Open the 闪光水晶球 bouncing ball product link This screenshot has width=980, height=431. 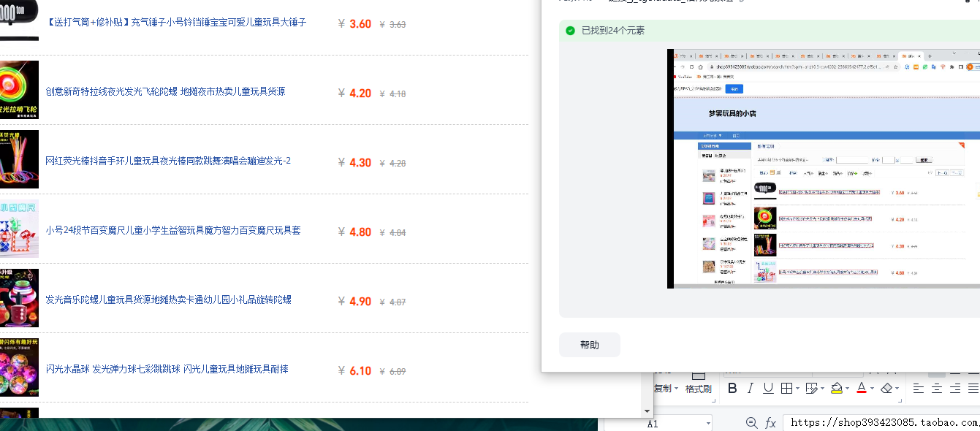tap(167, 369)
